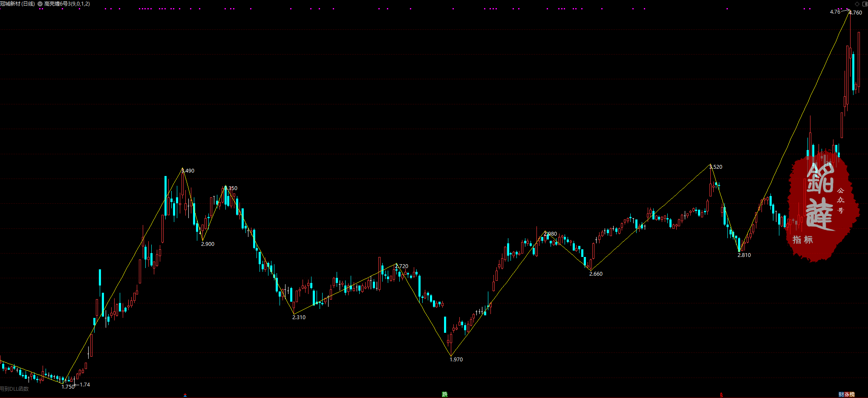868x398 pixels.
Task: Open the indicator dropdown arrow beside 冠城新材
Action: (40, 4)
